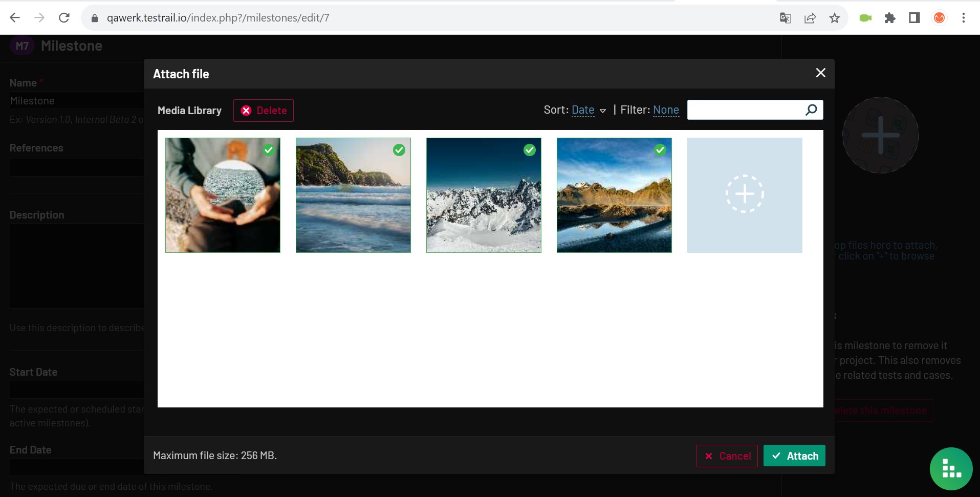Screen dimensions: 980x497
Task: Click the M7 milestone badge
Action: coord(22,46)
